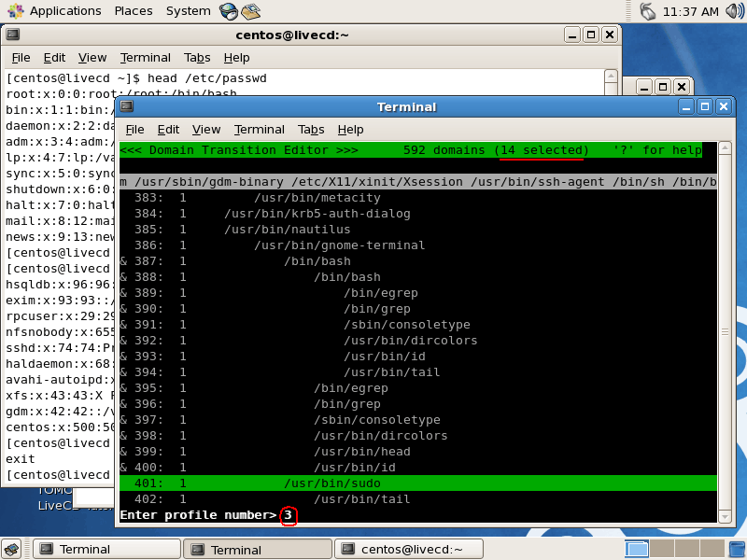Open the System menu in the top panel
Screen dimensions: 747x560
(189, 11)
